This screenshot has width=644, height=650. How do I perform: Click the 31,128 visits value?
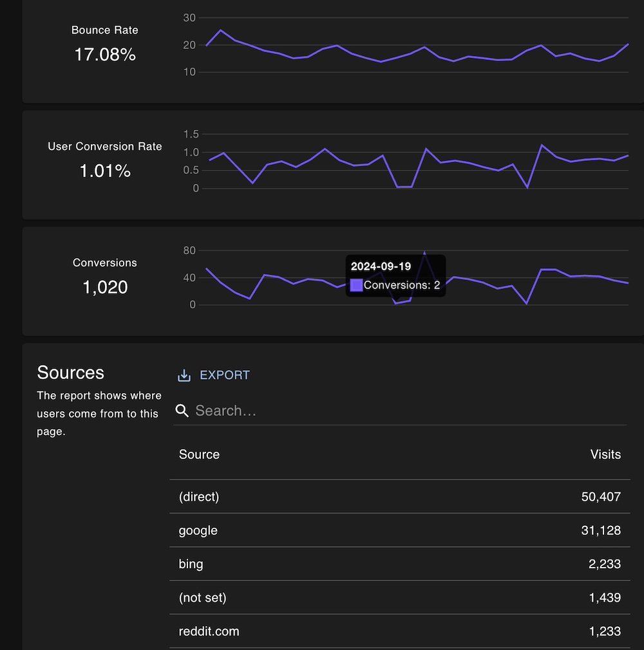600,530
